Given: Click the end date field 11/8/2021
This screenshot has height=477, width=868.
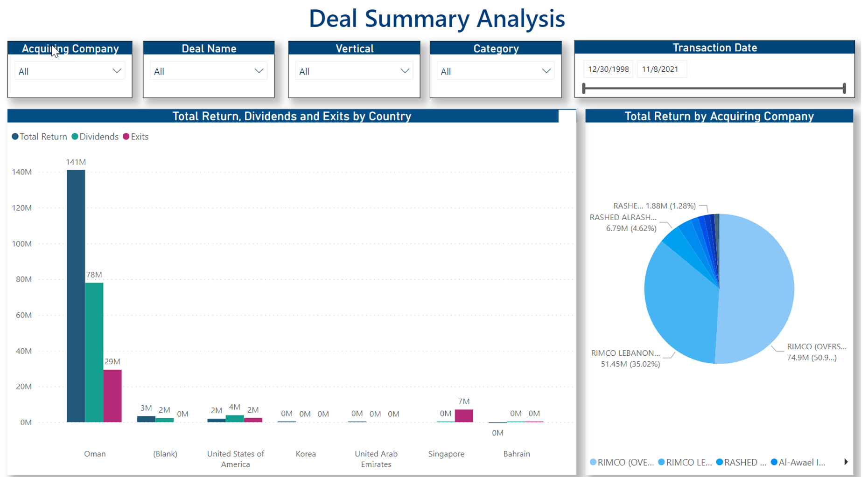Looking at the screenshot, I should coord(660,69).
